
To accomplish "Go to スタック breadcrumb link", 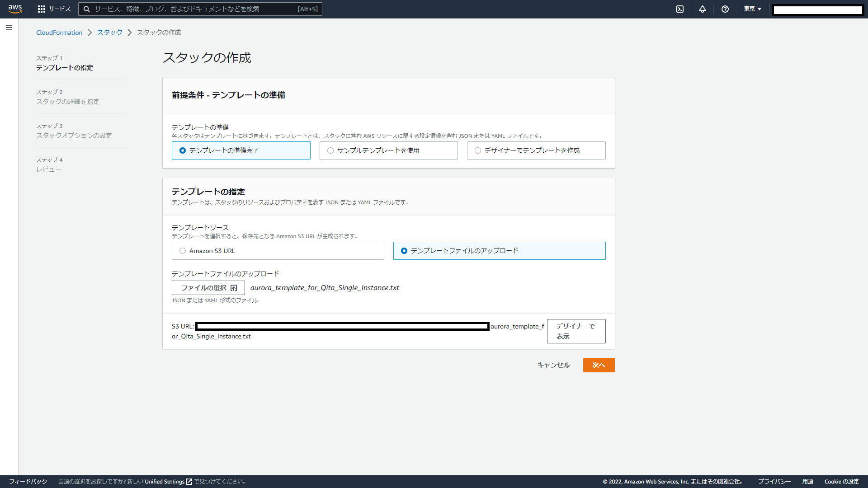I will click(109, 33).
